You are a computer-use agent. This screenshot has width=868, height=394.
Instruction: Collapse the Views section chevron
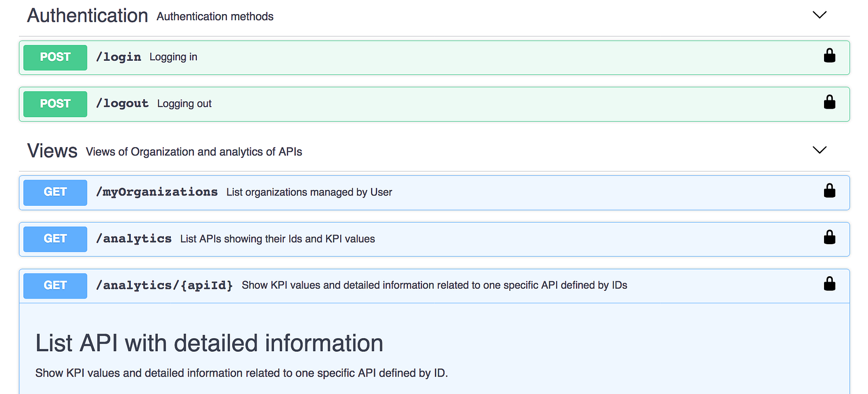tap(819, 150)
